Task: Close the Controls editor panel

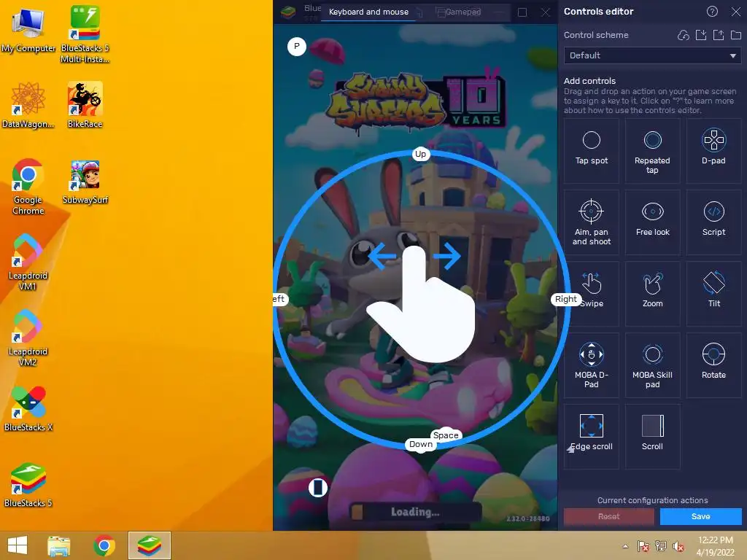Action: click(735, 12)
